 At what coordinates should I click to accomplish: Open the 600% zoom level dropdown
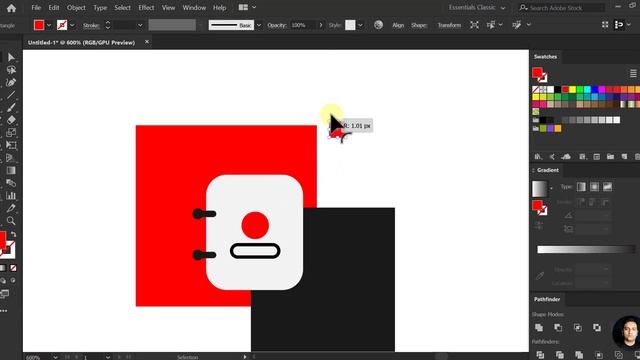click(55, 357)
